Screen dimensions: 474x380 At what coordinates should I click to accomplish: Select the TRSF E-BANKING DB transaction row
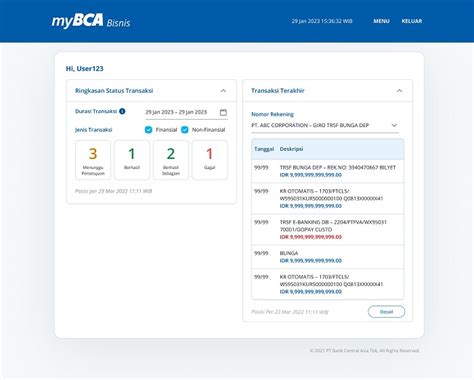click(x=328, y=230)
